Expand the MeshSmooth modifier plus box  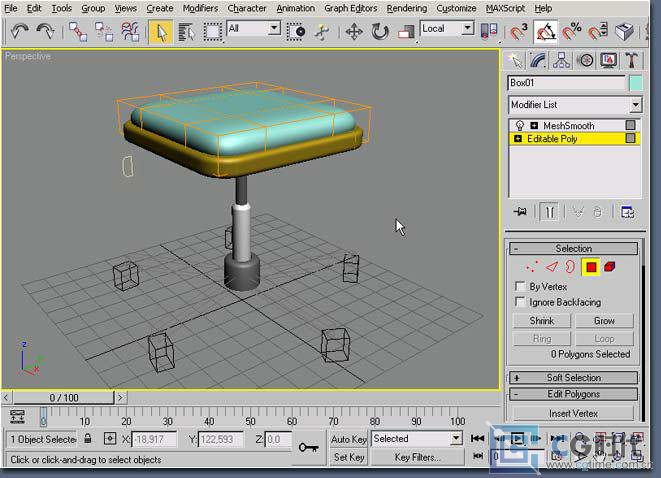click(x=534, y=126)
